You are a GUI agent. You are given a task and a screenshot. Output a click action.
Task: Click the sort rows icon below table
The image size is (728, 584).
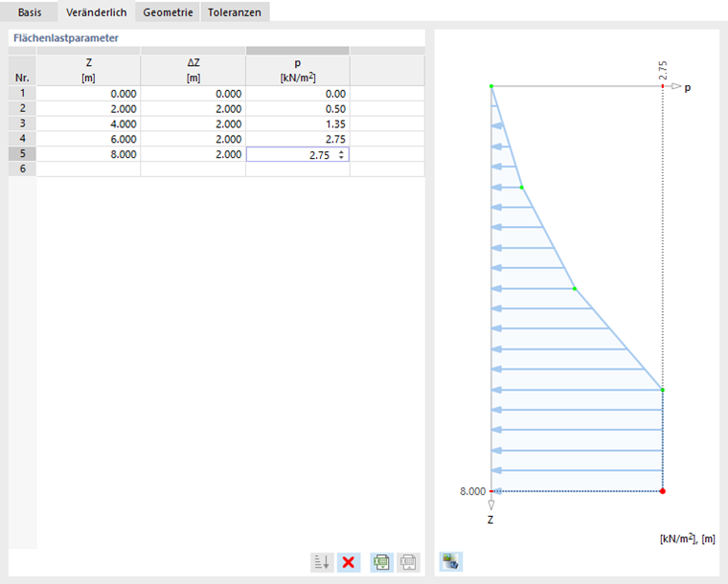(322, 562)
